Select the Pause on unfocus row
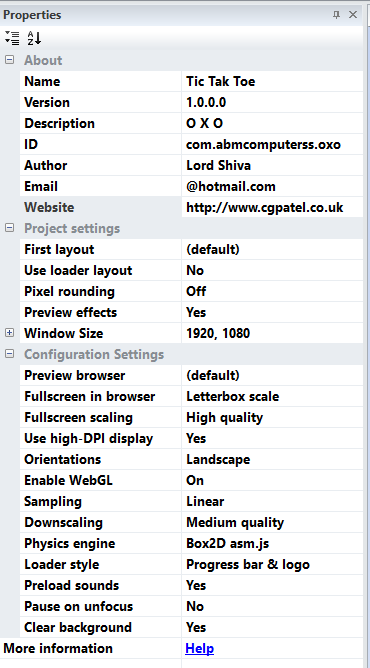The width and height of the screenshot is (370, 668). coord(192,606)
